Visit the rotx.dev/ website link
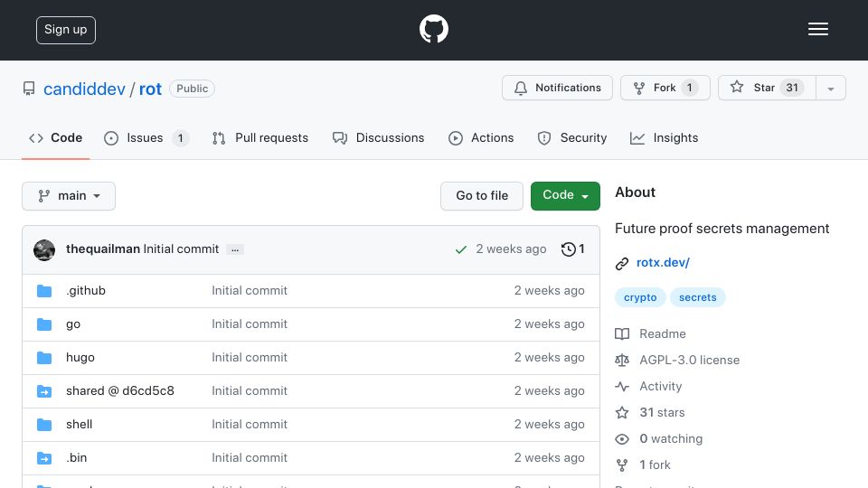The height and width of the screenshot is (488, 868). pyautogui.click(x=663, y=262)
